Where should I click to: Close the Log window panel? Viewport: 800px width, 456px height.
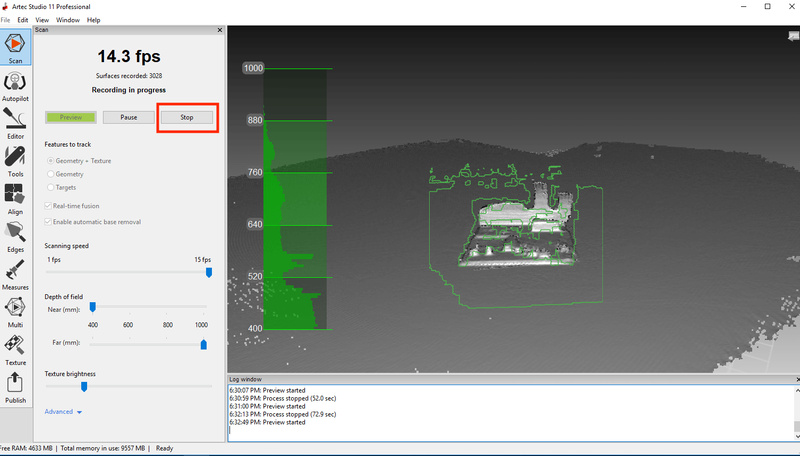point(796,380)
